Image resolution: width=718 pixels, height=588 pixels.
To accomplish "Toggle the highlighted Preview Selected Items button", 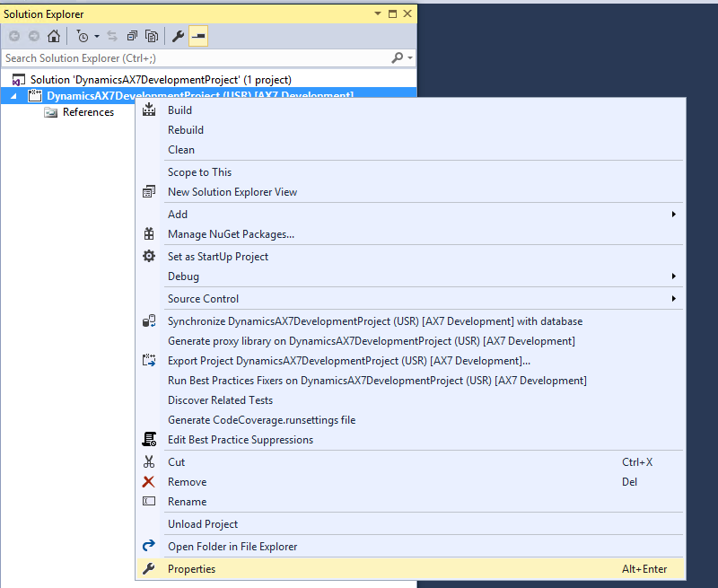I will [x=197, y=36].
